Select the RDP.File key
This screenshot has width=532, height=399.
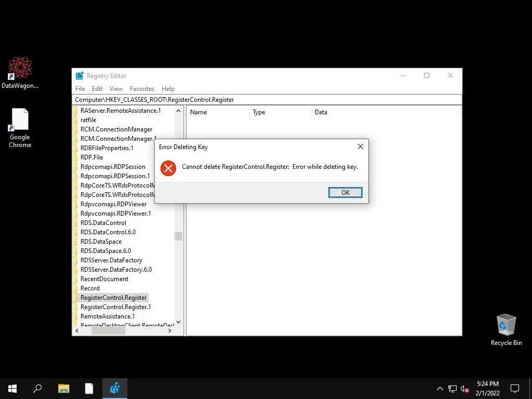pos(91,157)
